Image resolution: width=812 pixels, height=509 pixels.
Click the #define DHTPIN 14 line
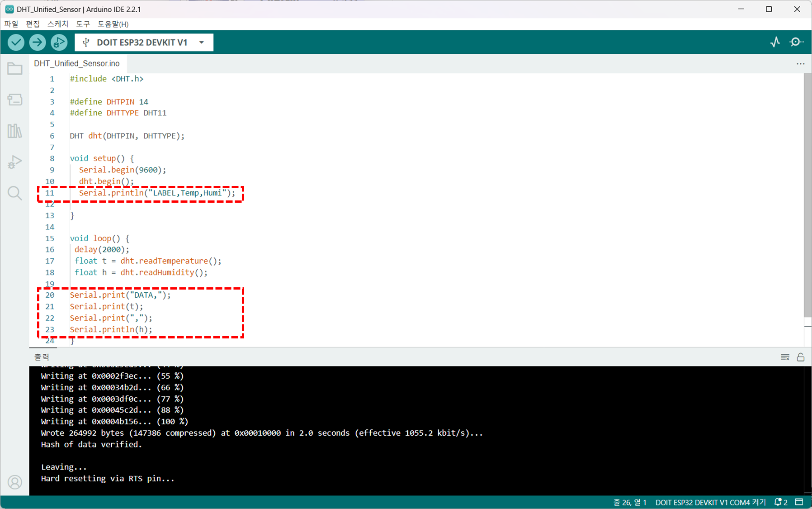coord(109,102)
